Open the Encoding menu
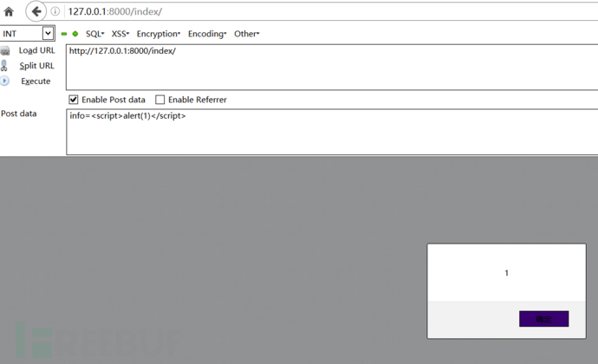Viewport: 598px width, 364px height. tap(207, 34)
